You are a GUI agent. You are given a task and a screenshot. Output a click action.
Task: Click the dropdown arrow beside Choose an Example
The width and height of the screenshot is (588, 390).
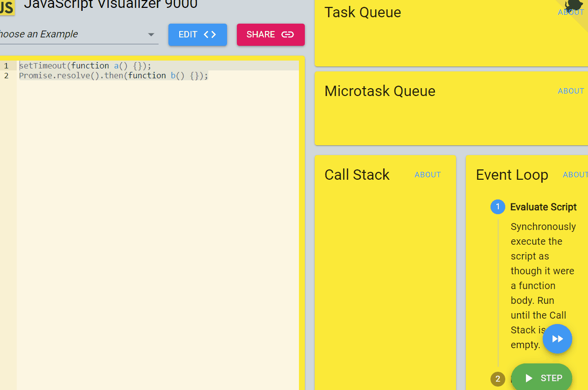coord(151,34)
